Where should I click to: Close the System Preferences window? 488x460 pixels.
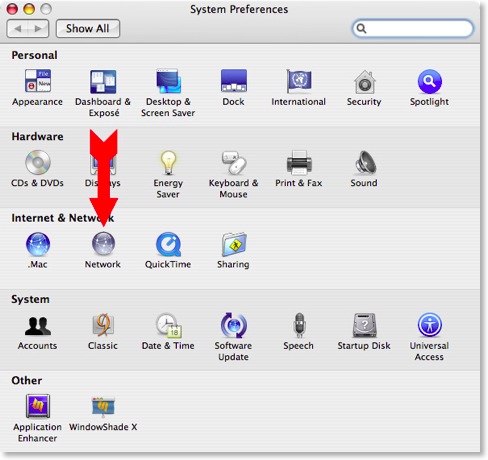tap(12, 9)
